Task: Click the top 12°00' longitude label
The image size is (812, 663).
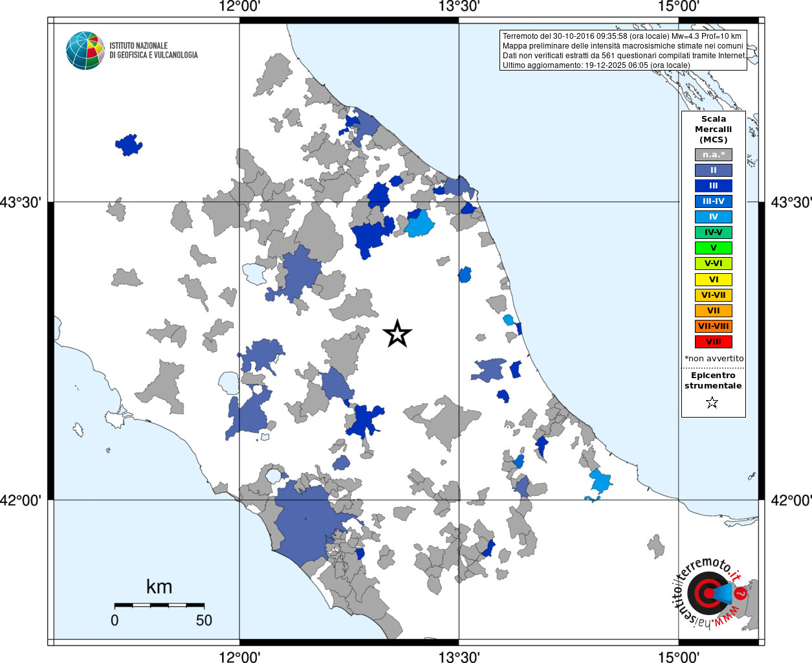Action: (239, 6)
